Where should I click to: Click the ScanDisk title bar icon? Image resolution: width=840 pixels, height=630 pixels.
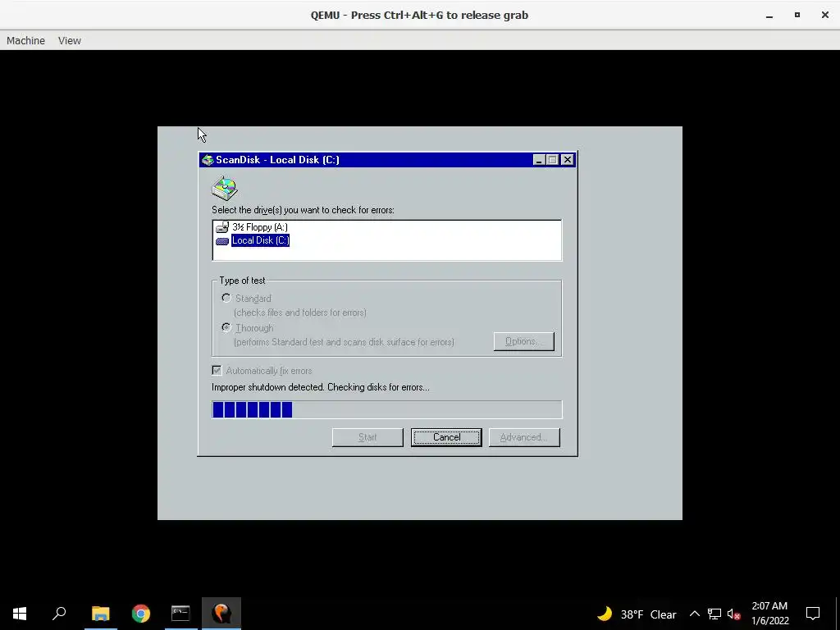point(208,160)
